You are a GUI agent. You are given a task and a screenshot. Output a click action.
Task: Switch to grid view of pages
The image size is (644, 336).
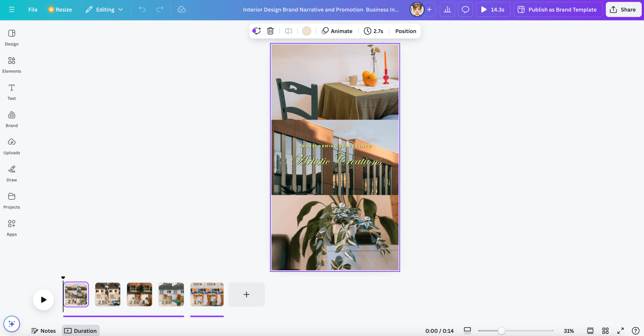tap(605, 331)
